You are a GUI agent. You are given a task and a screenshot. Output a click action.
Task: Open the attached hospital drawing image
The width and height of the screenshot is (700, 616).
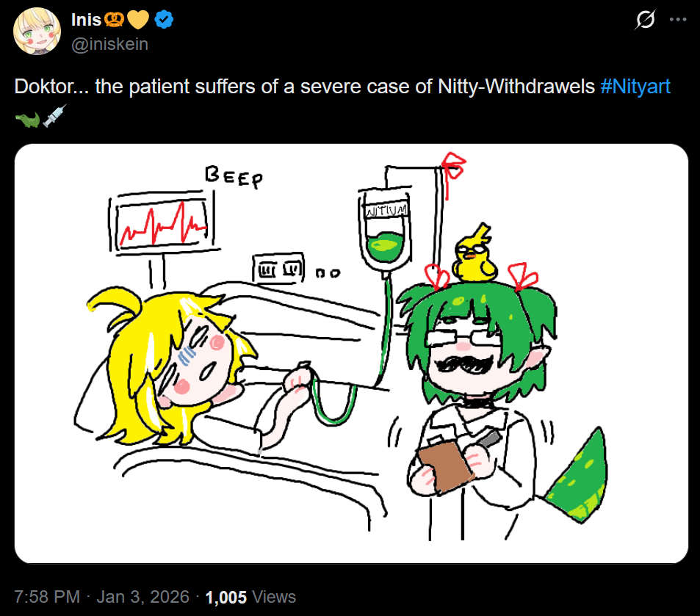click(351, 354)
